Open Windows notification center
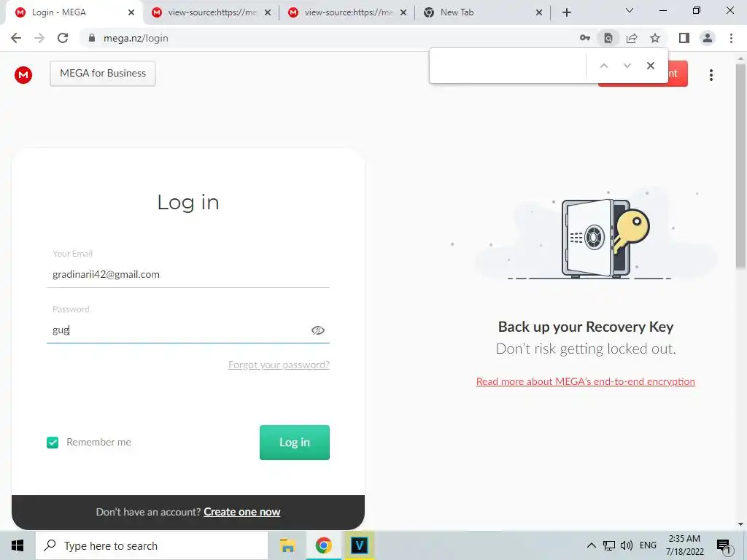 [724, 547]
